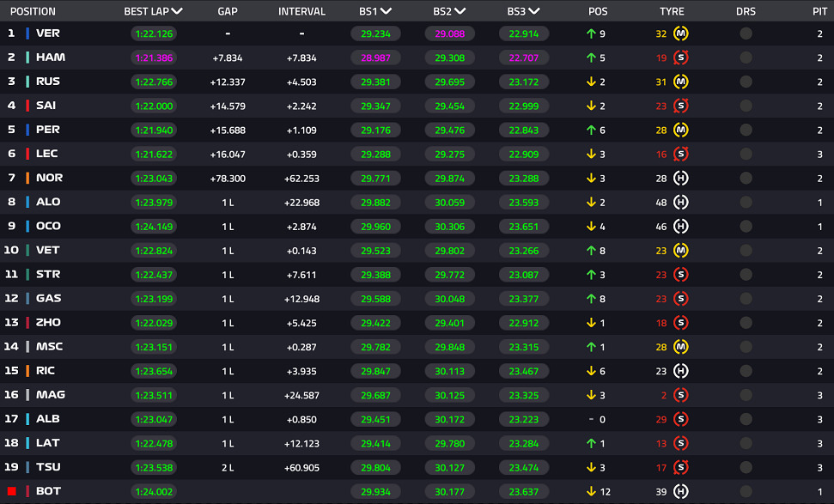Expand the BS1 column chevron
The image size is (834, 504).
pyautogui.click(x=387, y=11)
